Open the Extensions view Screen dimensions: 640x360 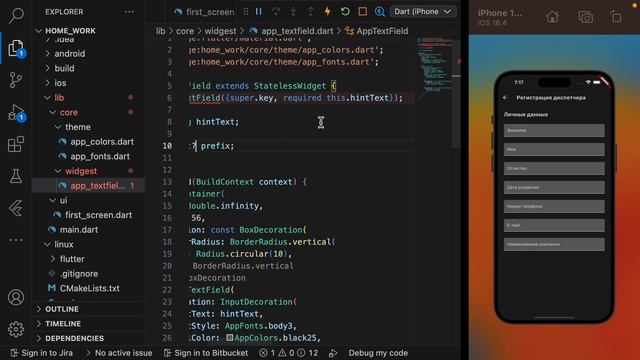pyautogui.click(x=16, y=144)
